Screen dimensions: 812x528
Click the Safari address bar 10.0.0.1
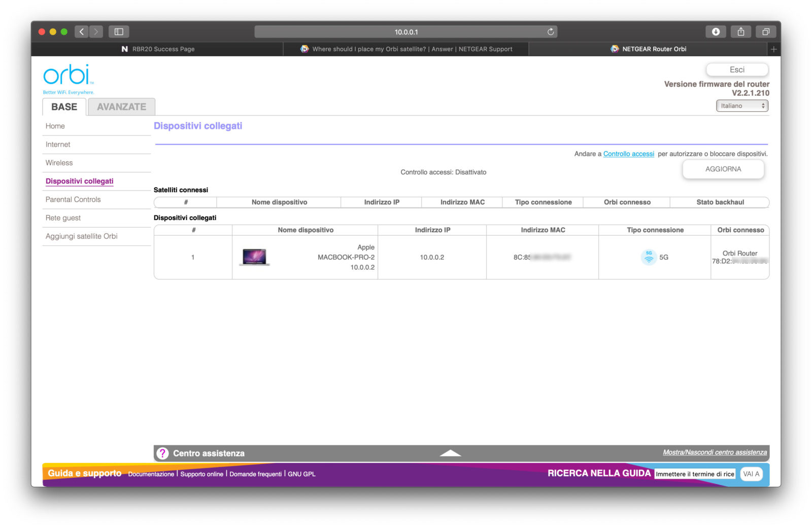406,32
